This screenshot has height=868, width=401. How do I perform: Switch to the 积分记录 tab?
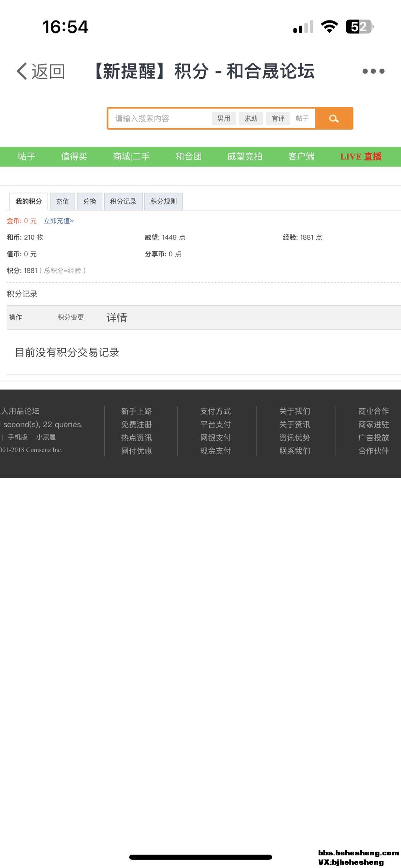click(x=123, y=201)
